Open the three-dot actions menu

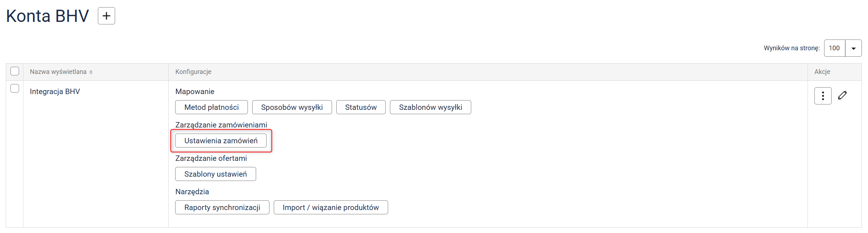(823, 96)
